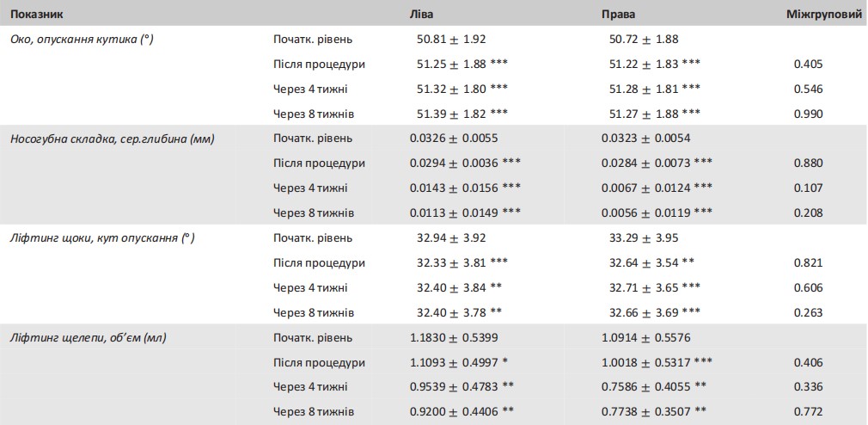The image size is (868, 425).
Task: Select the 'Носогубна складка, сер.глибина (мм)' label
Action: point(112,139)
